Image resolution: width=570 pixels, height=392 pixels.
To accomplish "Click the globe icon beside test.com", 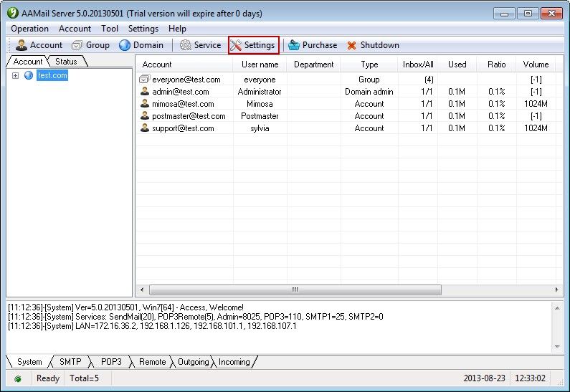I will pos(29,75).
